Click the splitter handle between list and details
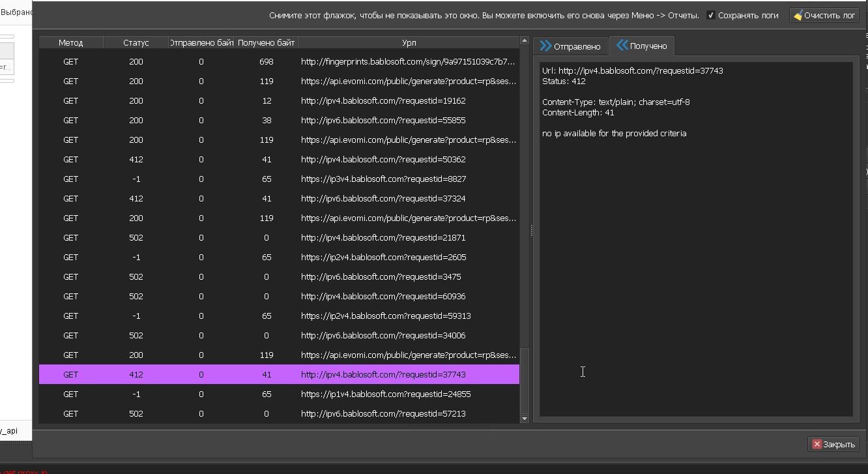Screen dimensions: 868x474 531,230
